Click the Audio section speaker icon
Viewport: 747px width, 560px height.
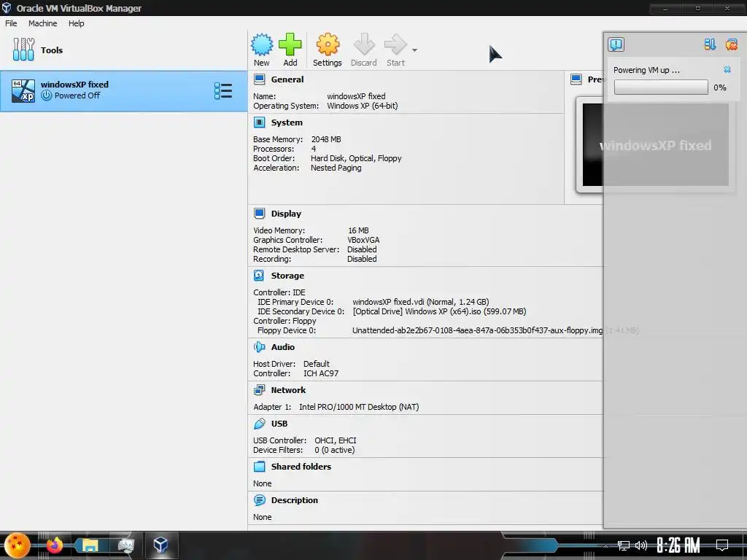[259, 346]
